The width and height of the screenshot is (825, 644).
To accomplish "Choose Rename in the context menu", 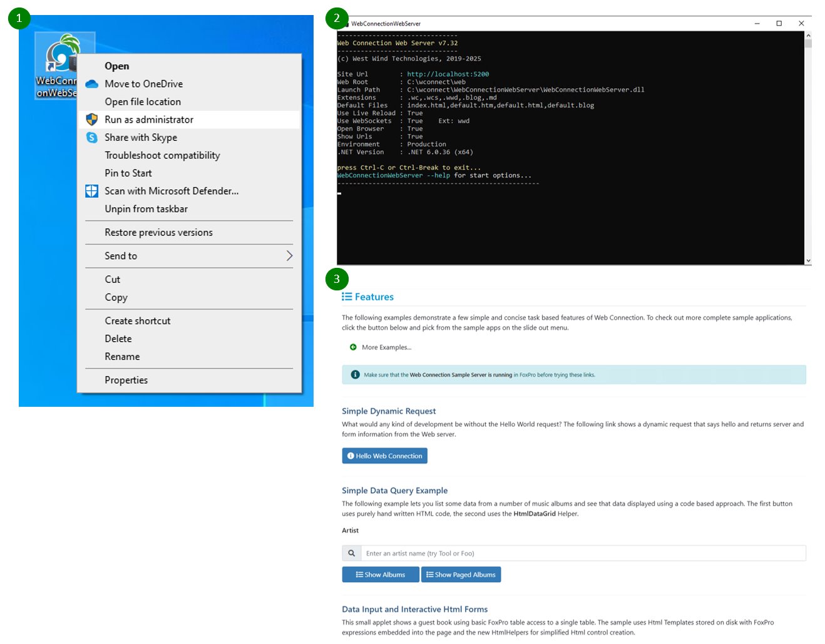I will 188,357.
